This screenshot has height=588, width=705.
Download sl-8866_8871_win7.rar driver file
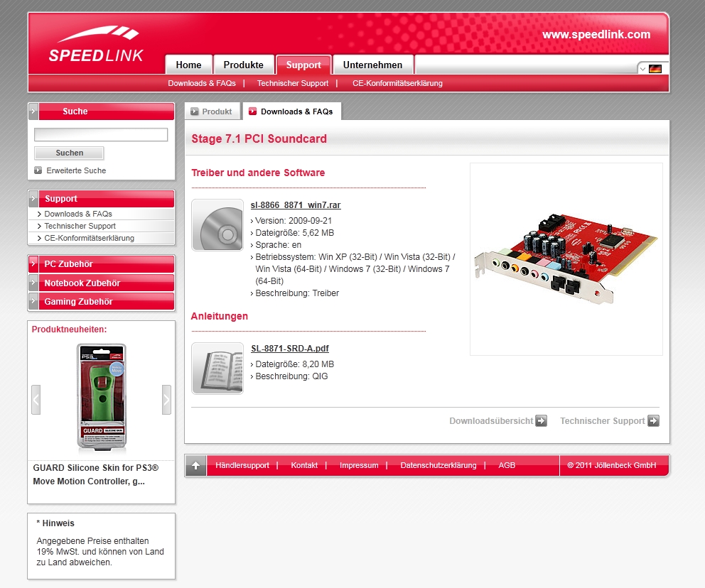296,205
